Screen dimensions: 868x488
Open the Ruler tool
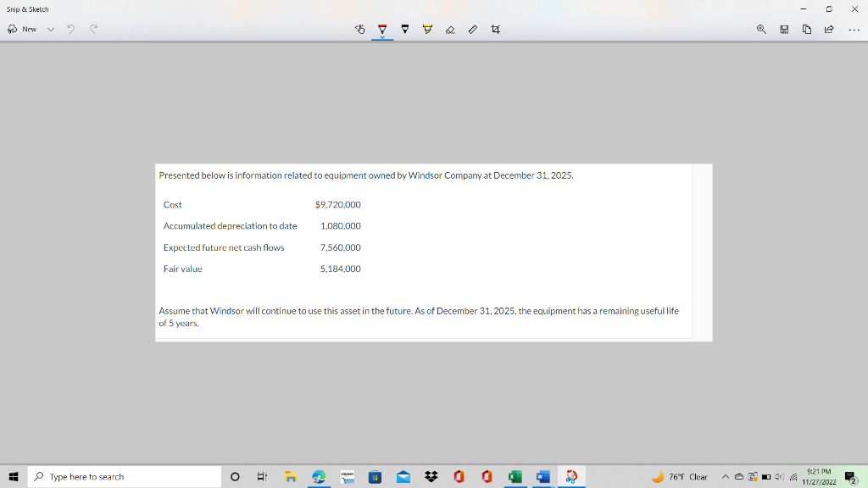[473, 30]
